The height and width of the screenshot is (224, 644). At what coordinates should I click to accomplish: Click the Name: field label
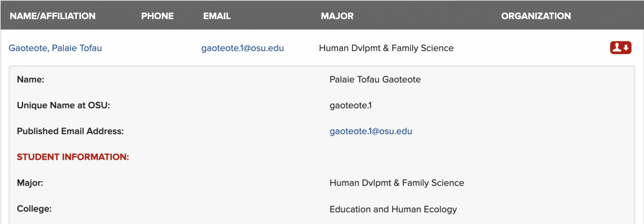(x=30, y=80)
